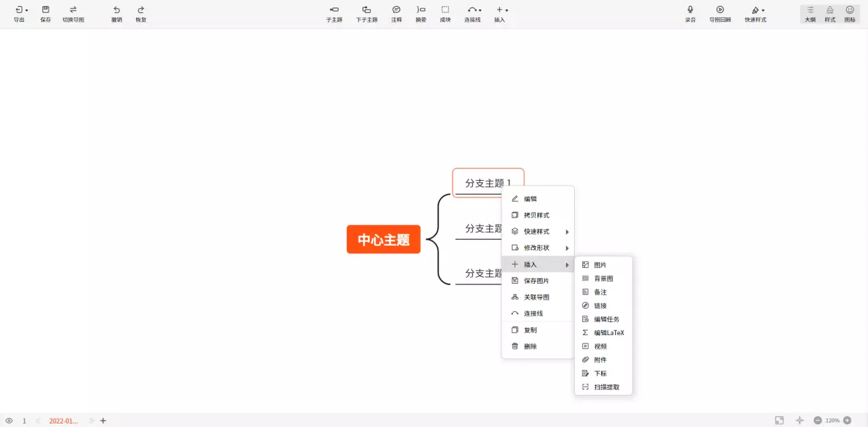This screenshot has height=427, width=868.
Task: Select 编辑任务 in the submenu
Action: point(604,319)
